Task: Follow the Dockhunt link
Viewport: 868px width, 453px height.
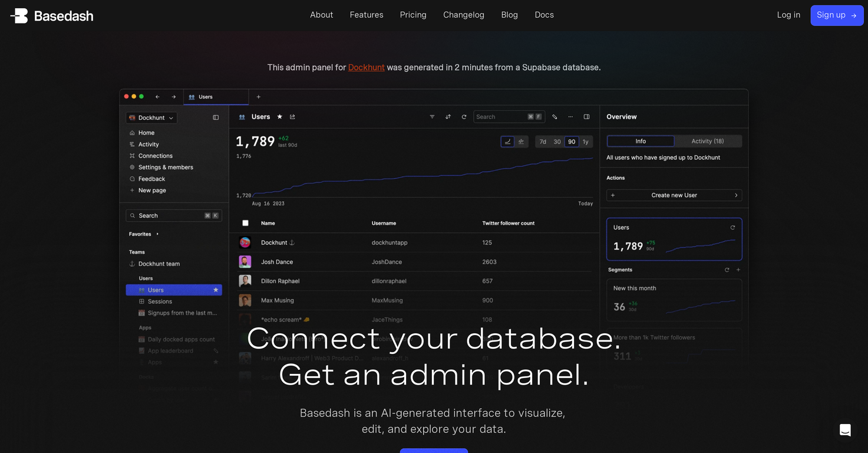Action: pos(366,67)
